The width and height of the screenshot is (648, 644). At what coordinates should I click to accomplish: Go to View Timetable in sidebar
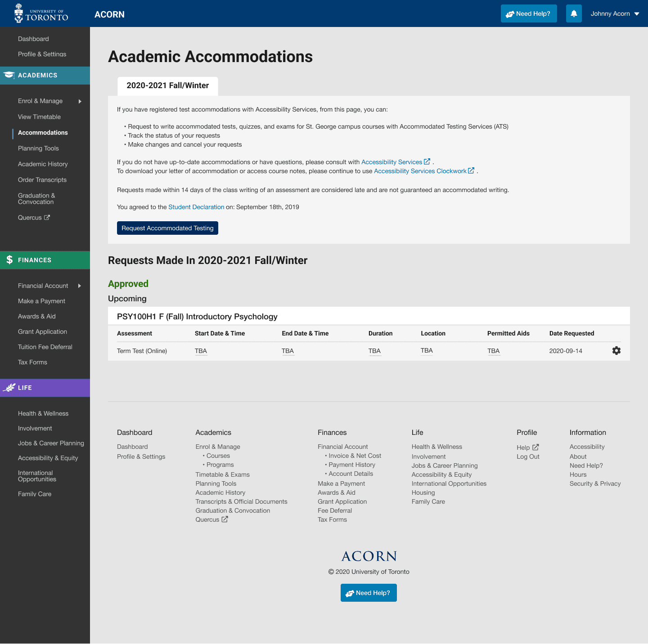pyautogui.click(x=39, y=117)
